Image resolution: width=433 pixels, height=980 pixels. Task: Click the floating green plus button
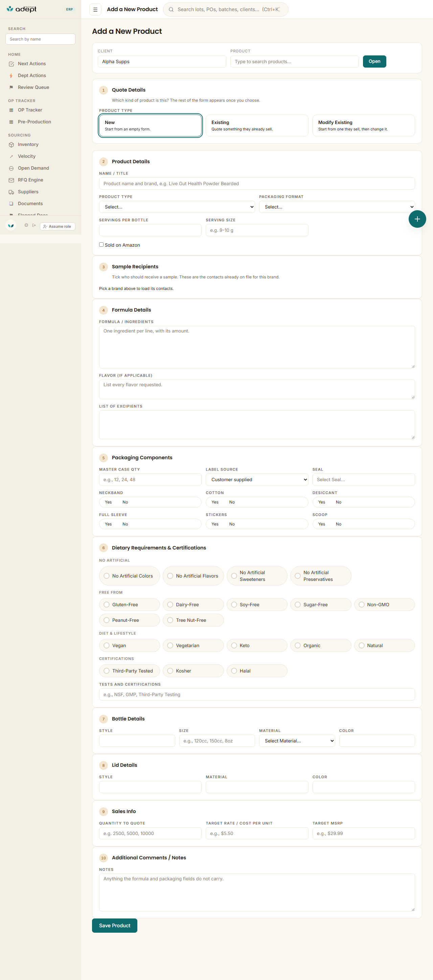pos(417,219)
